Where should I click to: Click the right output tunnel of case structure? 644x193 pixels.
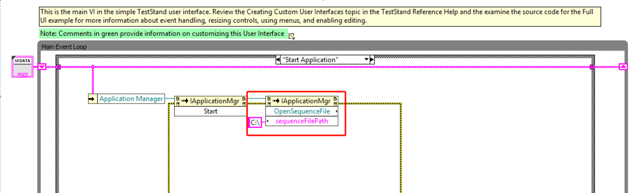pyautogui.click(x=592, y=67)
